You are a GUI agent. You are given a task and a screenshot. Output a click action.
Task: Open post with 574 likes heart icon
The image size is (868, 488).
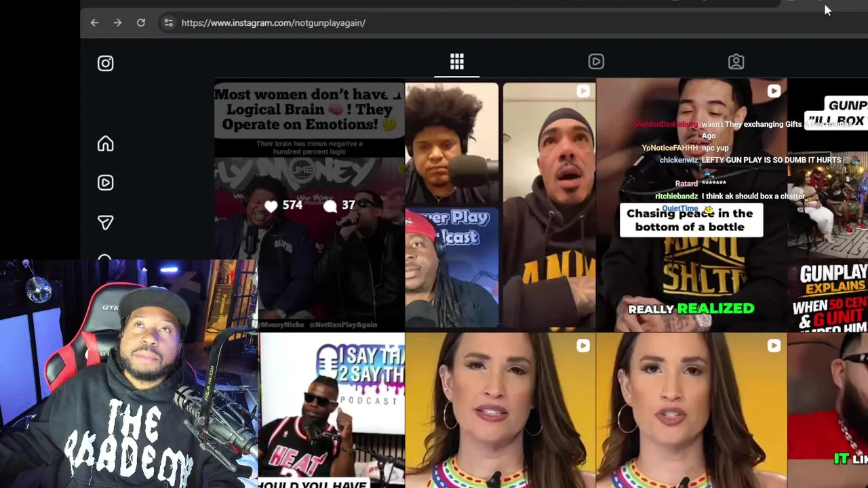tap(271, 206)
